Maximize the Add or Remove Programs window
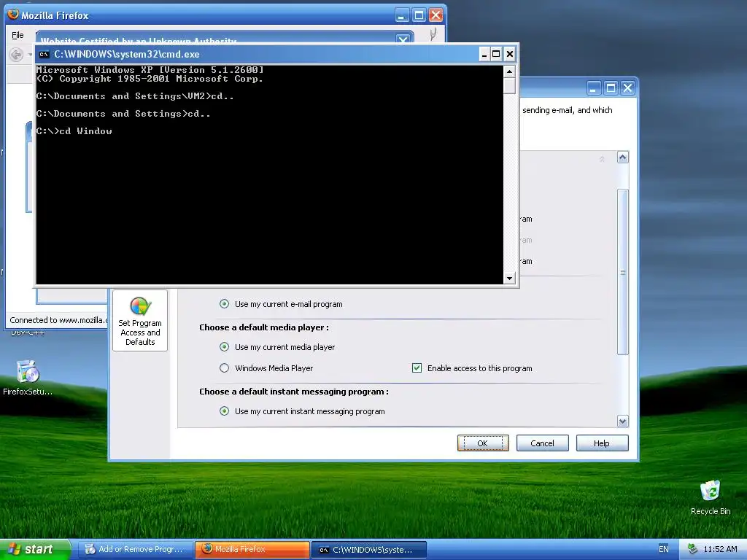747x560 pixels. click(x=611, y=88)
